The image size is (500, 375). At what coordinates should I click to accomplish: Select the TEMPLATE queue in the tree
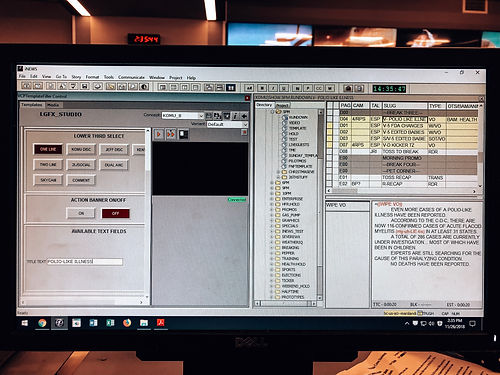pos(297,128)
